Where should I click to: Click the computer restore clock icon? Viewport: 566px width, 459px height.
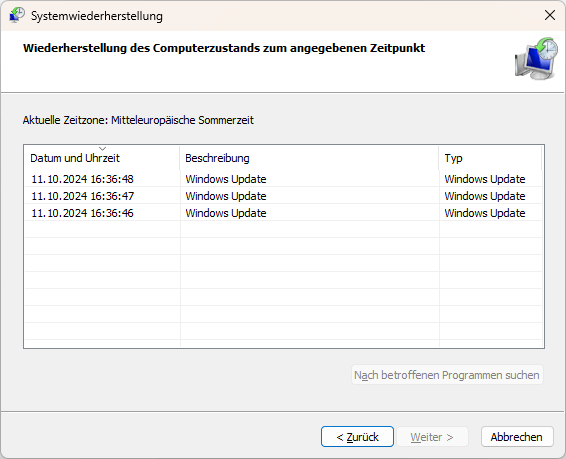(536, 58)
